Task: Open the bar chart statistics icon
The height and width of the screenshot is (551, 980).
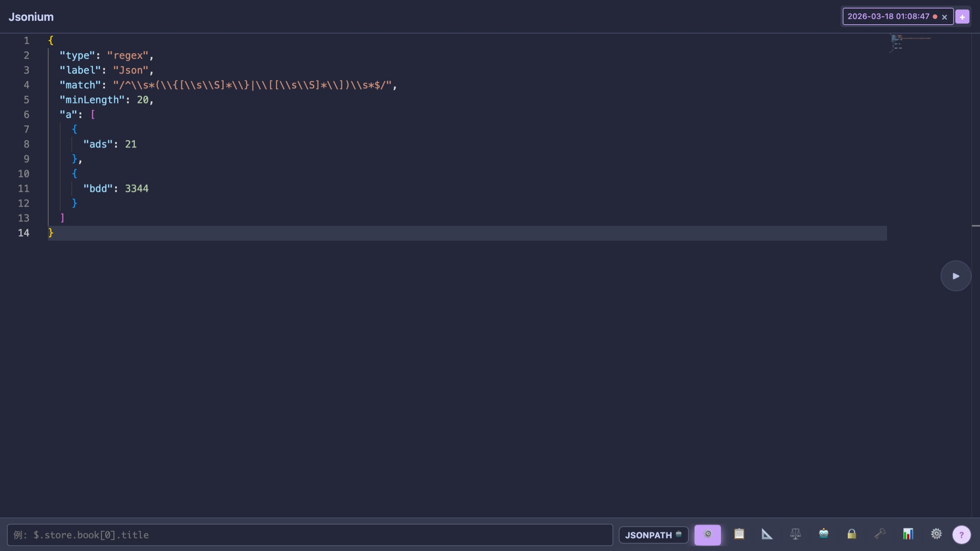Action: click(908, 534)
